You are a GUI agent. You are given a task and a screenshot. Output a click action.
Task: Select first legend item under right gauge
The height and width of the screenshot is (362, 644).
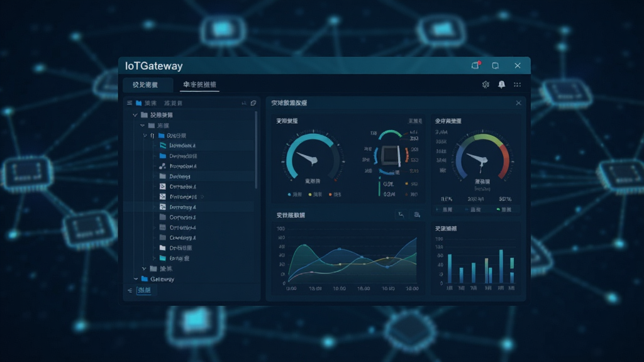[444, 209]
